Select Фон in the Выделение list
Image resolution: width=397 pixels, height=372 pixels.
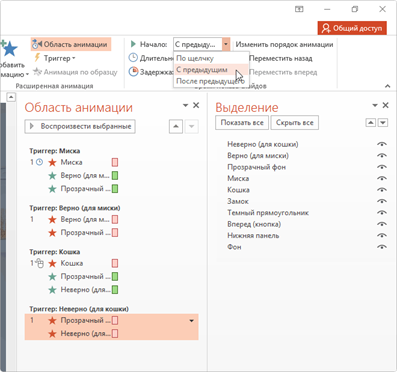pos(234,247)
